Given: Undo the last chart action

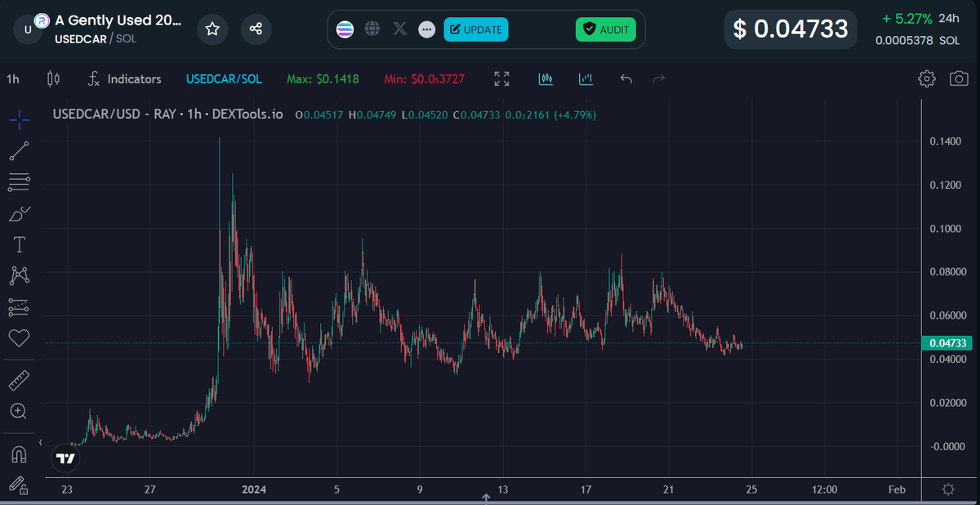Looking at the screenshot, I should pos(626,79).
